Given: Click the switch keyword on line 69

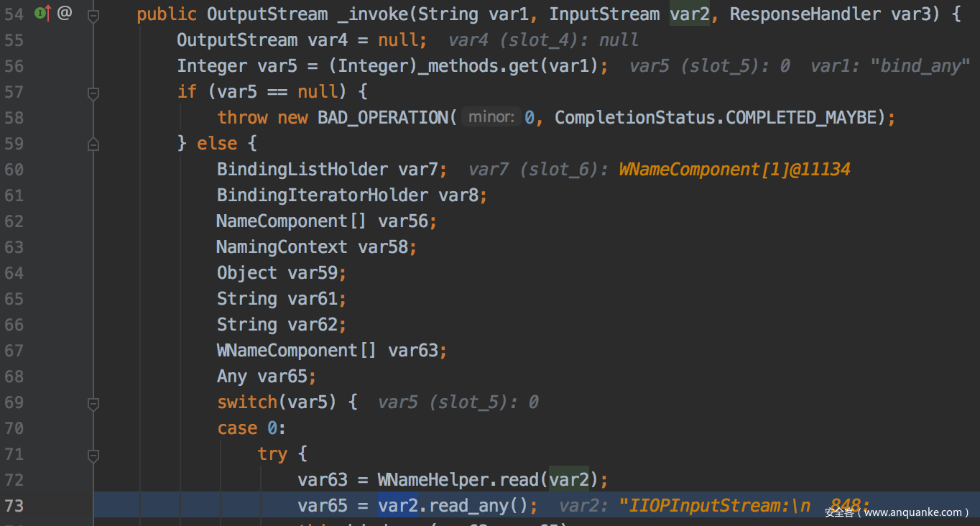Looking at the screenshot, I should pos(247,402).
